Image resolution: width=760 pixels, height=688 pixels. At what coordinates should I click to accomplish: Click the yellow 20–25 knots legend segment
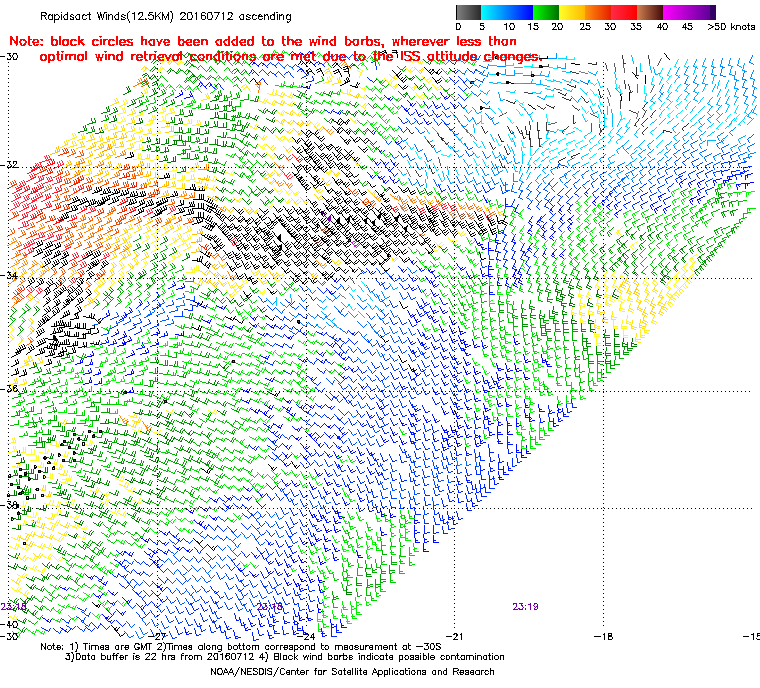572,12
